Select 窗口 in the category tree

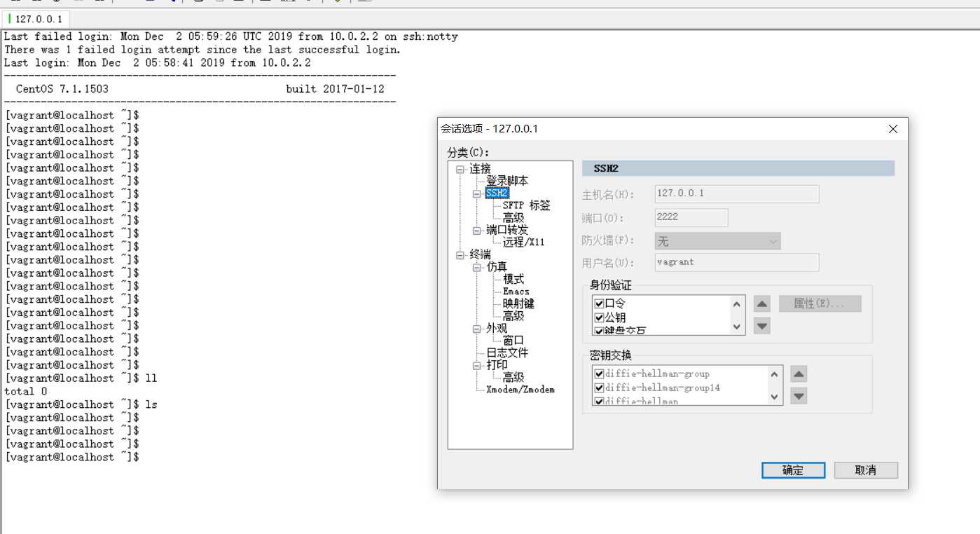[x=513, y=340]
